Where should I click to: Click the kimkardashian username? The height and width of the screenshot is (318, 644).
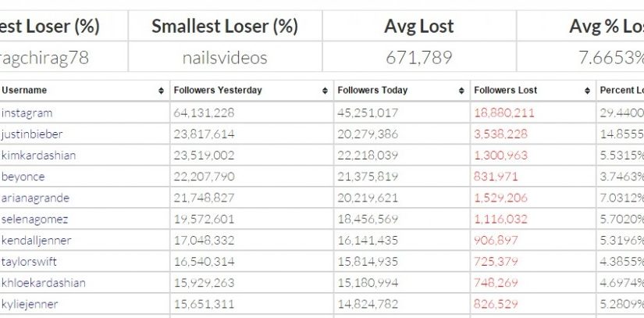(38, 155)
